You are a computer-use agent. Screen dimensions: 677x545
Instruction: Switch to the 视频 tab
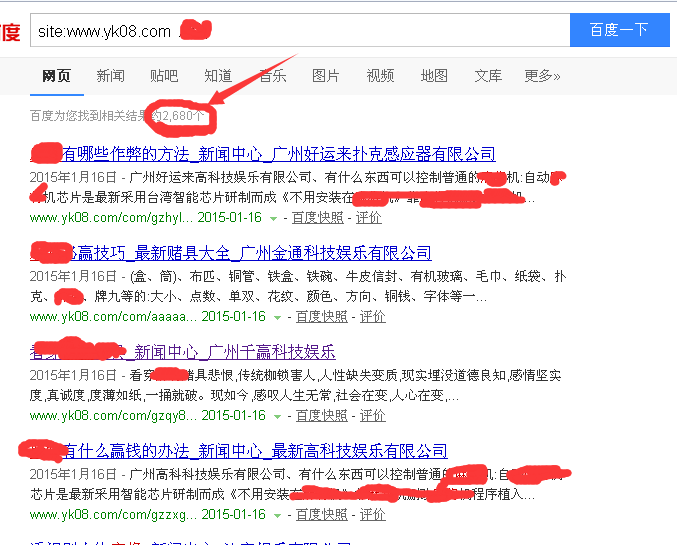[380, 76]
